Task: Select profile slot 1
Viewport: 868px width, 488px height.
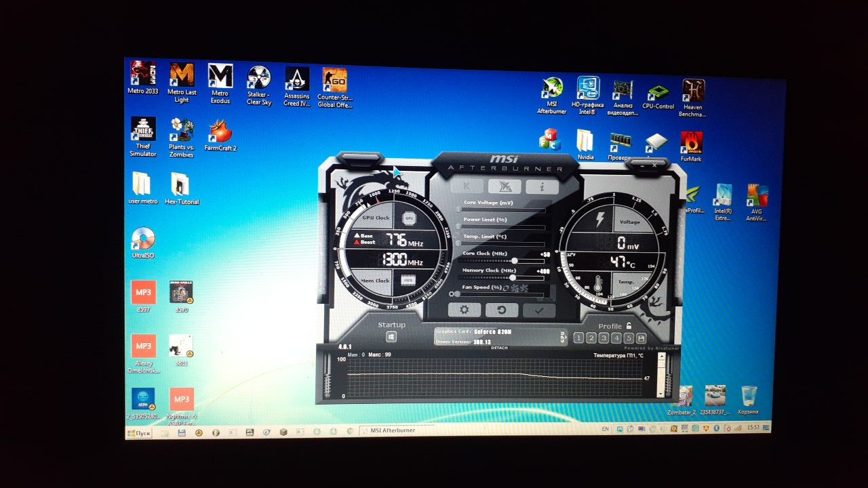Action: pyautogui.click(x=578, y=338)
